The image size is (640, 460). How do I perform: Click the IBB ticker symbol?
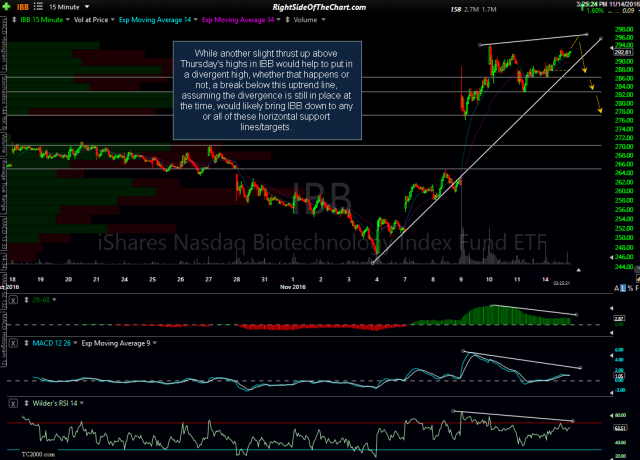(22, 7)
